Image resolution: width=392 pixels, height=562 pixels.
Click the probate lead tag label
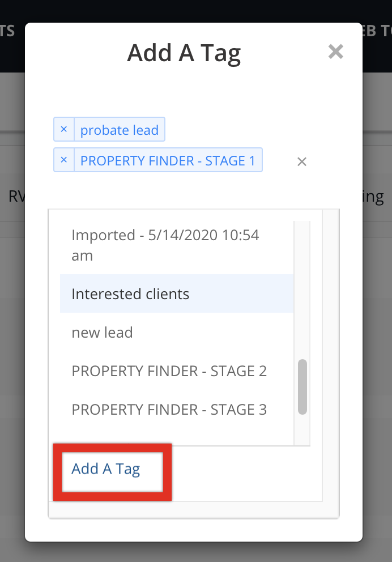[119, 130]
